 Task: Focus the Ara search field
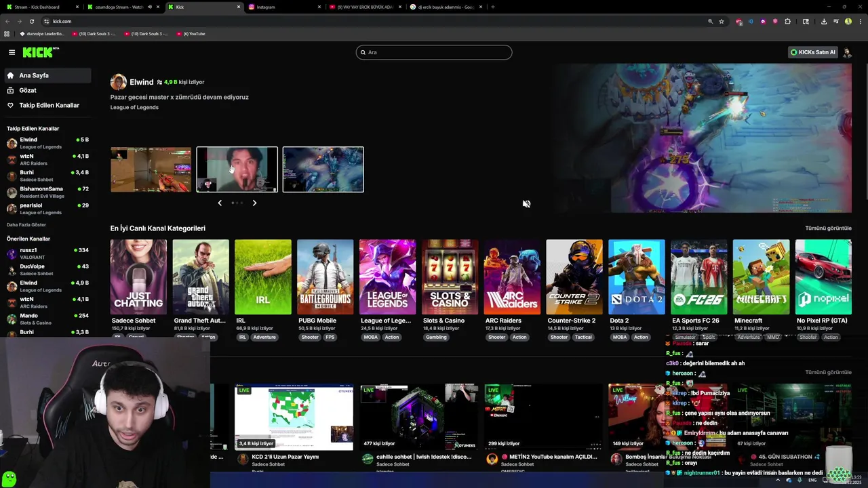(x=434, y=52)
